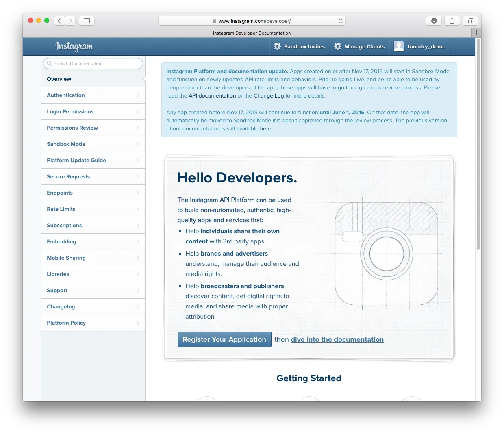This screenshot has height=434, width=504.
Task: Click the Changelog row chevron
Action: (x=138, y=307)
